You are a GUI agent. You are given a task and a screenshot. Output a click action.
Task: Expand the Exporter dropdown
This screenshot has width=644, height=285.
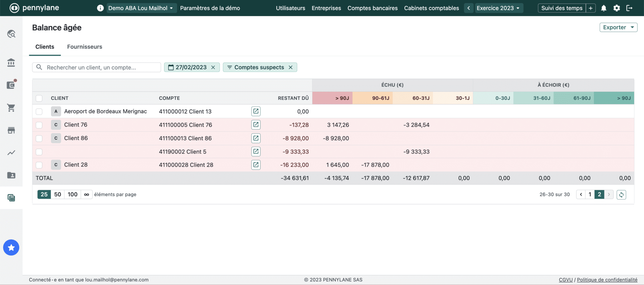618,27
